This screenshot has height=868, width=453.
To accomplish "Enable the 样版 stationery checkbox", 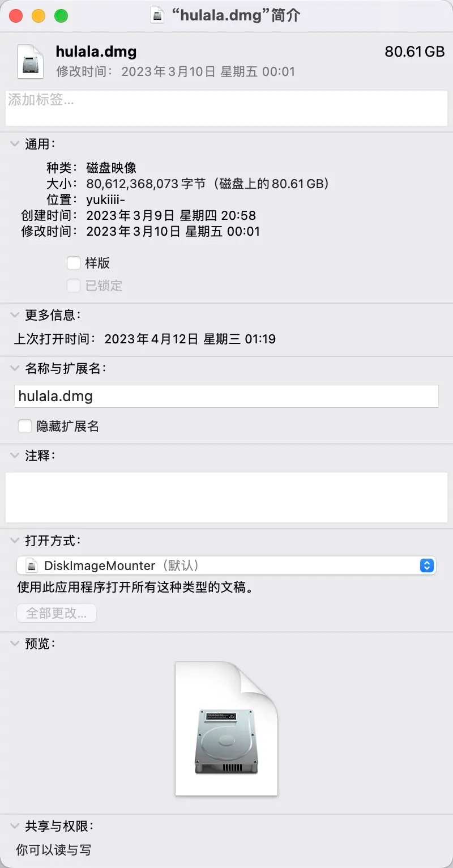I will [x=74, y=263].
